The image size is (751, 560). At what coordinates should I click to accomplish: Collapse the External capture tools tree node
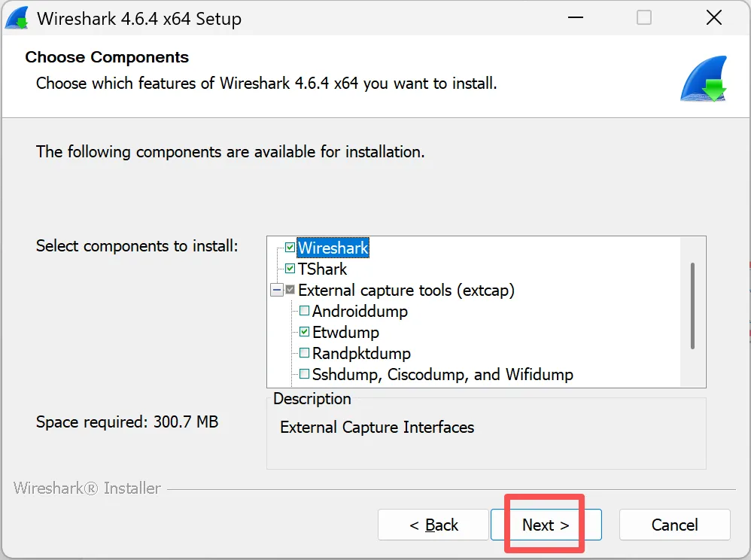[275, 290]
